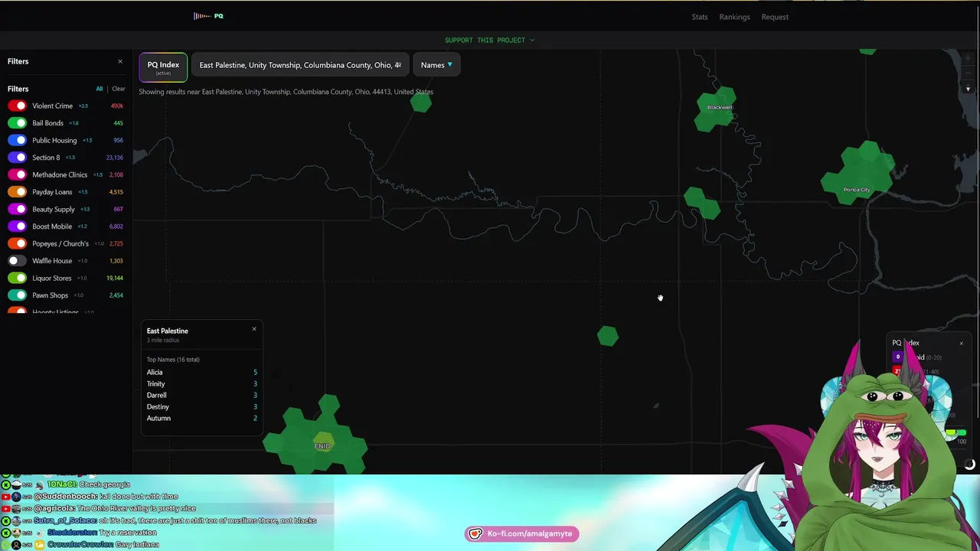Select All filters

(99, 89)
